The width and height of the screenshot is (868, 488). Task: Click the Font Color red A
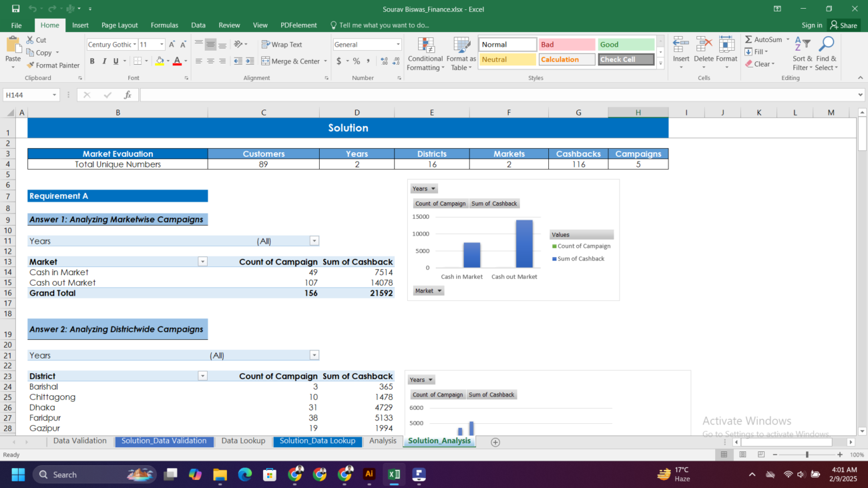point(177,61)
